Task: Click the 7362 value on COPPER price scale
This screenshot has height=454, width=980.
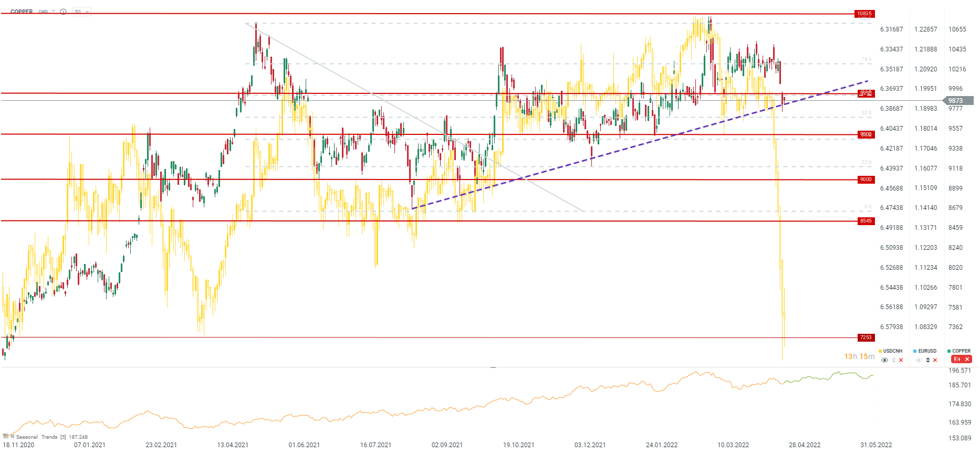Action: coord(956,327)
